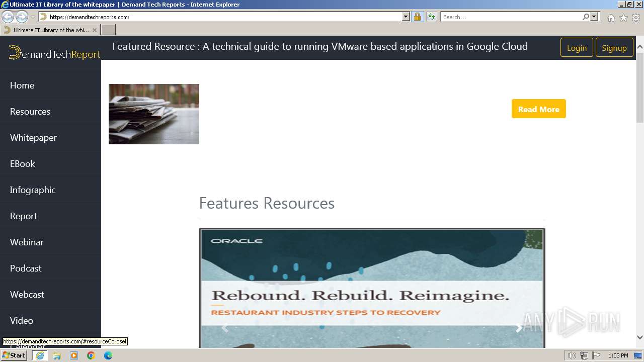Open the Video sidebar item

22,321
